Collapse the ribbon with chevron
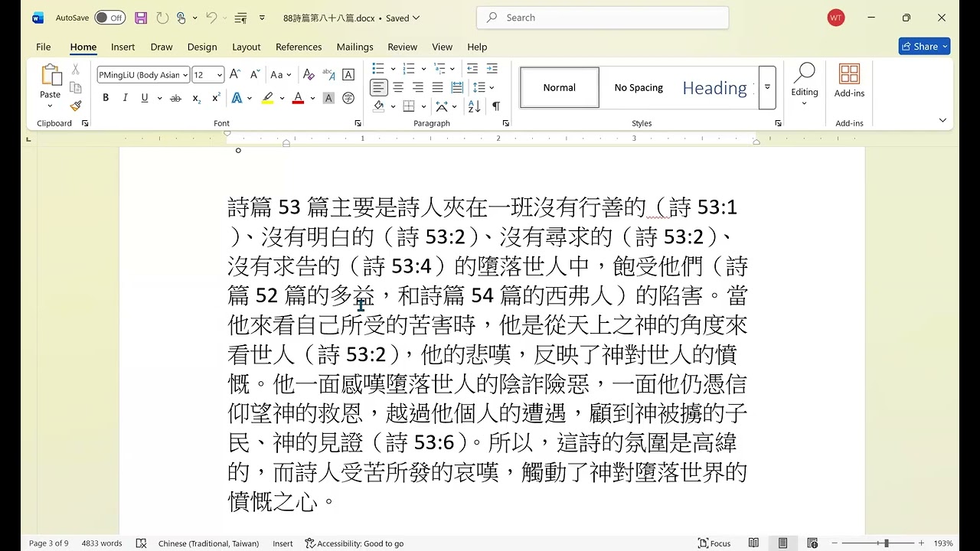 (x=942, y=120)
